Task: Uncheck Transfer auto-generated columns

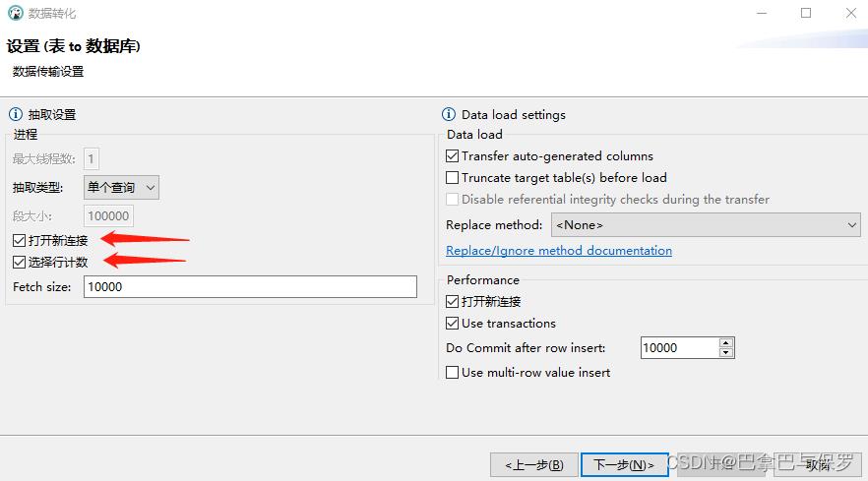Action: tap(453, 156)
